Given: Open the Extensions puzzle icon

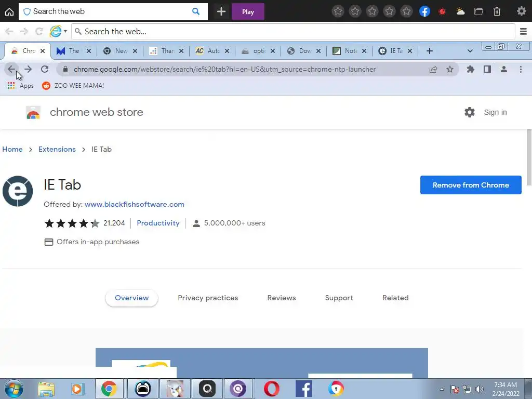Looking at the screenshot, I should [470, 69].
